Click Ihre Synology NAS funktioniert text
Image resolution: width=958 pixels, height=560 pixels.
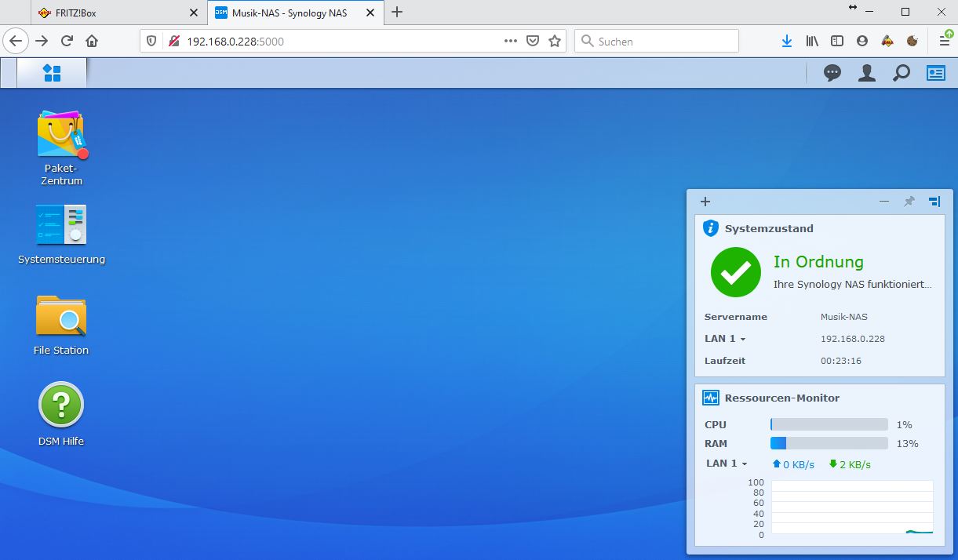pyautogui.click(x=853, y=285)
